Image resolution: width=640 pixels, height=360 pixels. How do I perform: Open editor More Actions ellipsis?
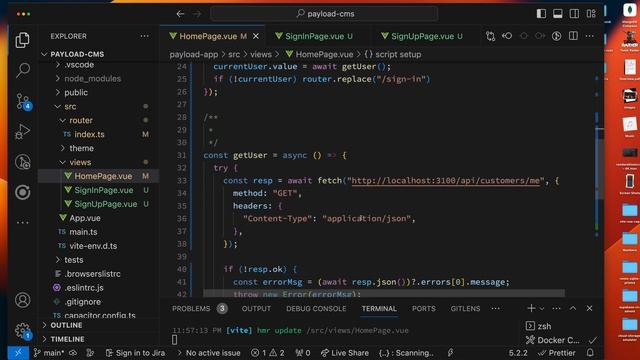point(589,36)
